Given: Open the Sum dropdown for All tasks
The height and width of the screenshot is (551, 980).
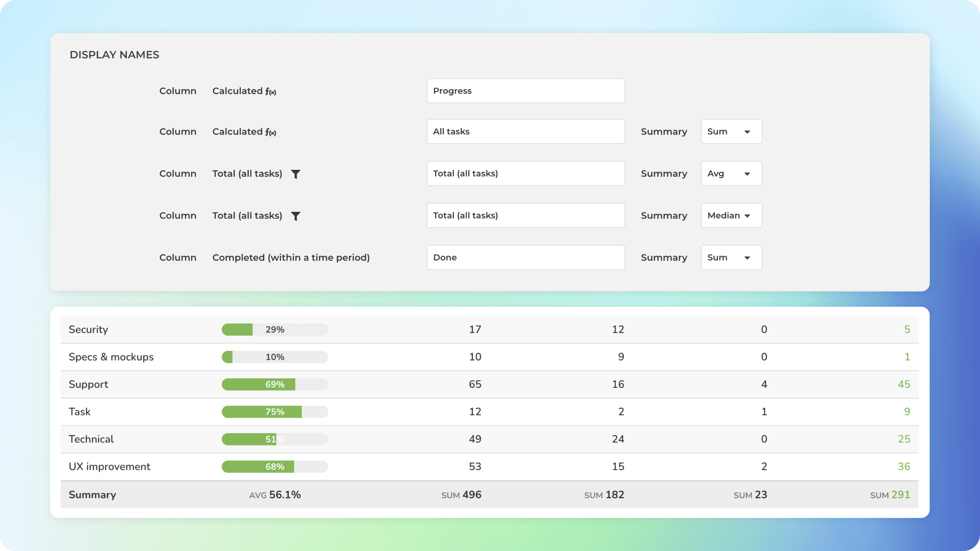Looking at the screenshot, I should pyautogui.click(x=731, y=132).
